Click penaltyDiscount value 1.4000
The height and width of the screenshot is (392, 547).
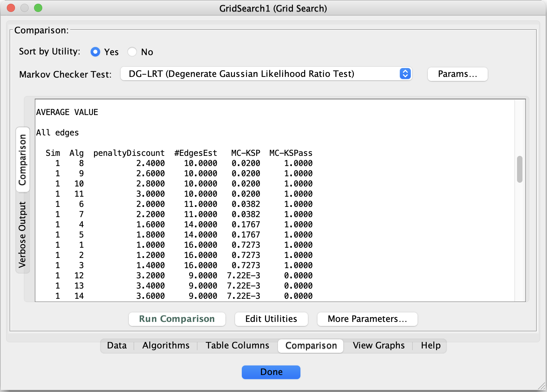[x=151, y=265]
